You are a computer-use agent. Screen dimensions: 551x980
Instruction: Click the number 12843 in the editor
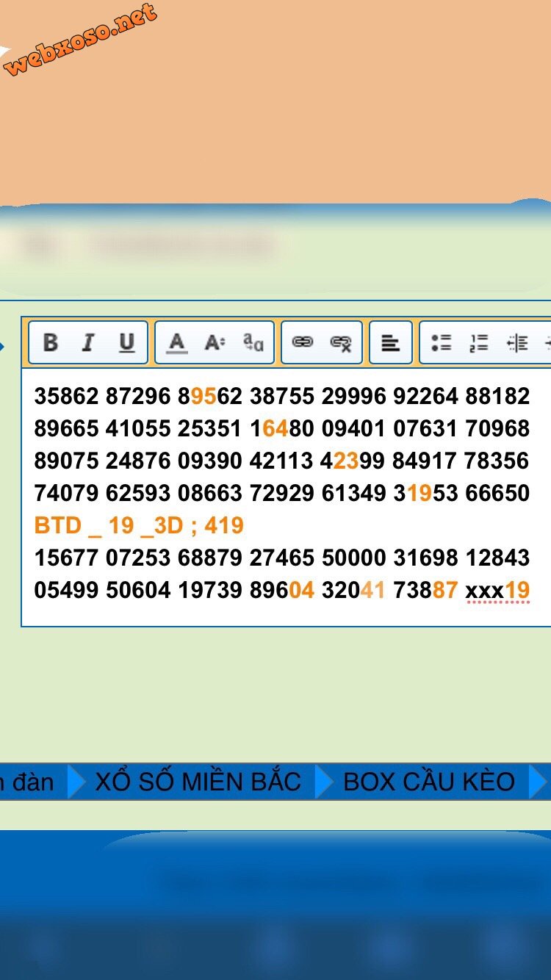pyautogui.click(x=497, y=558)
